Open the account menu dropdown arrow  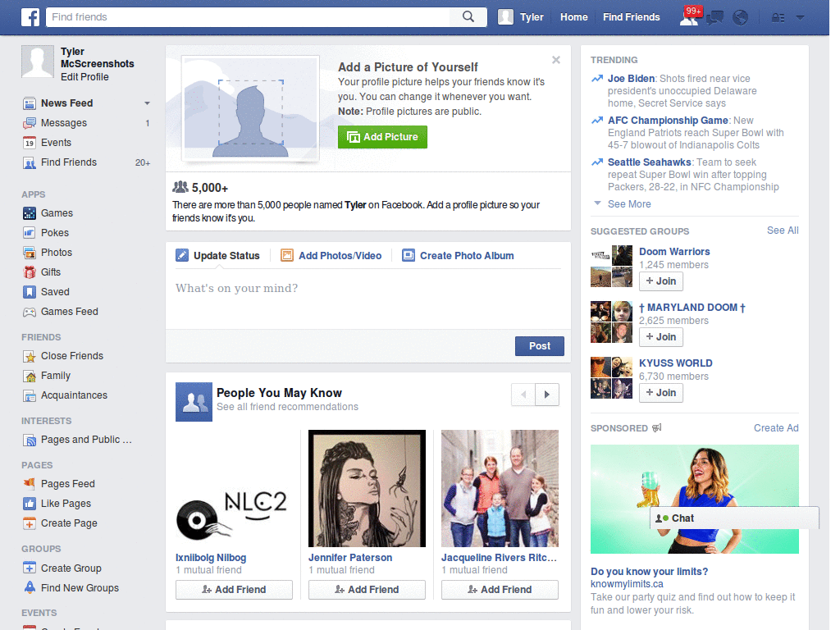[x=801, y=18]
